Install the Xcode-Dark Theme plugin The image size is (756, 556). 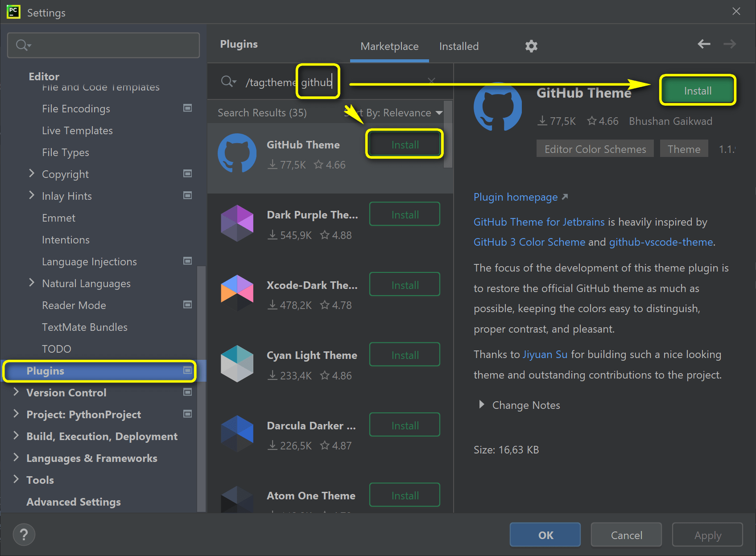[405, 284]
